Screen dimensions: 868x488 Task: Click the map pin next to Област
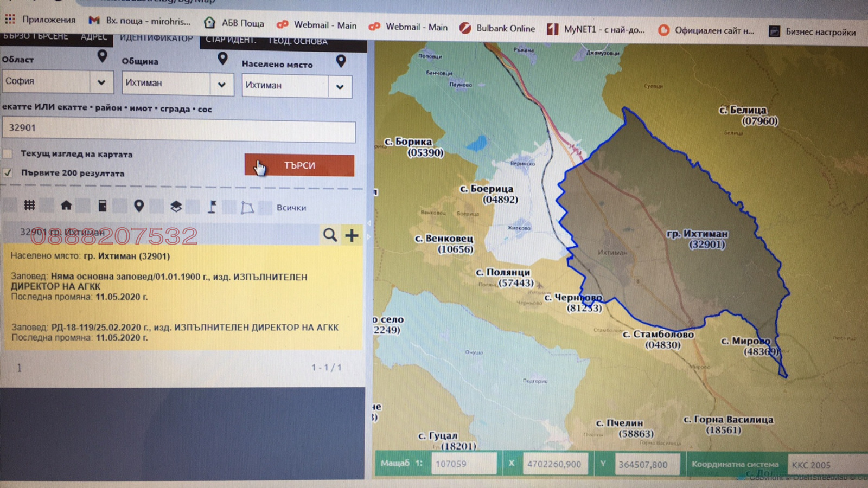[x=102, y=56]
